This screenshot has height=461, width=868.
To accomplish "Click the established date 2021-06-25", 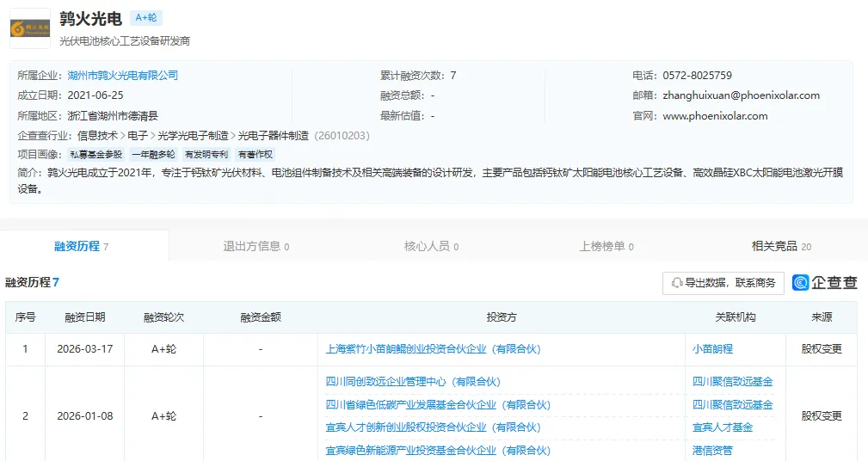I will [x=95, y=95].
